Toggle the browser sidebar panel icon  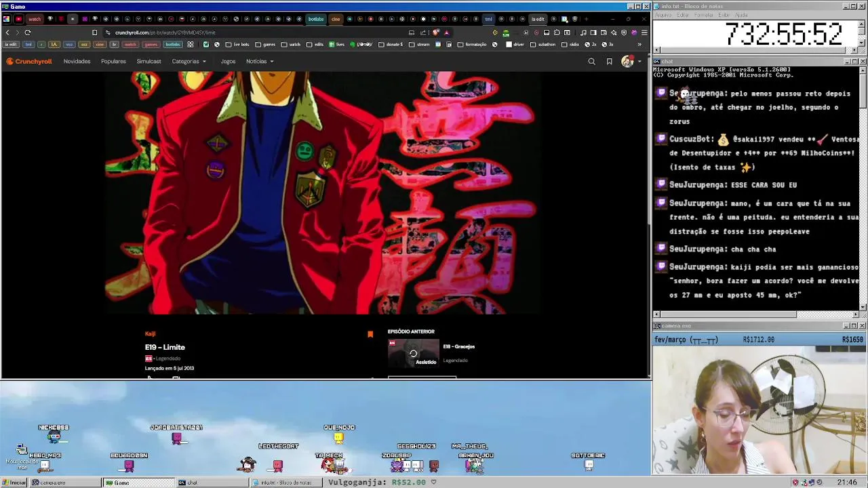[593, 33]
